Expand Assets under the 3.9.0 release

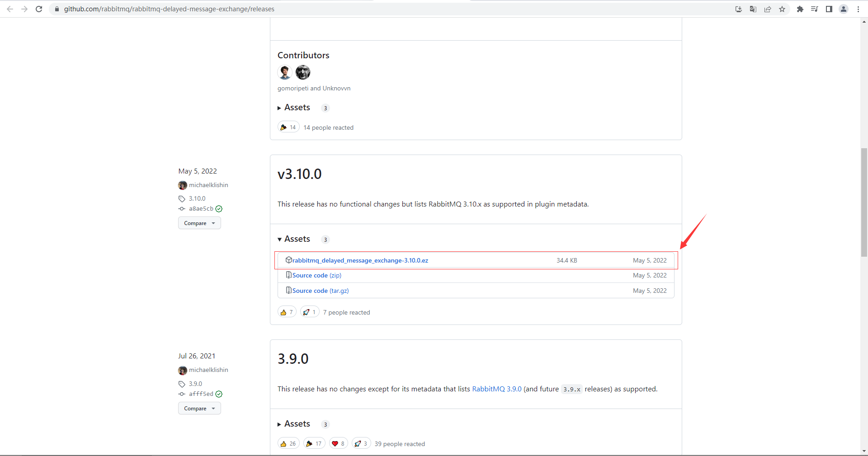(x=294, y=424)
